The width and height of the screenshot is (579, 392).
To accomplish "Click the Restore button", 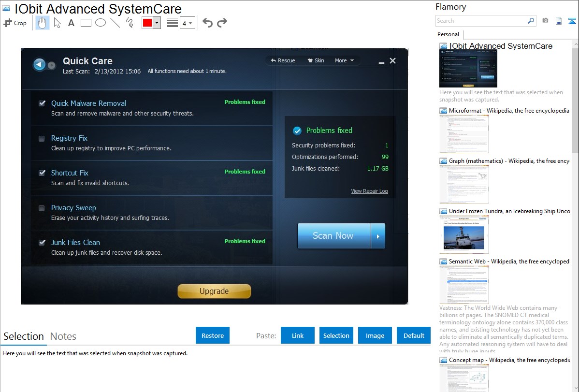I will click(x=213, y=335).
